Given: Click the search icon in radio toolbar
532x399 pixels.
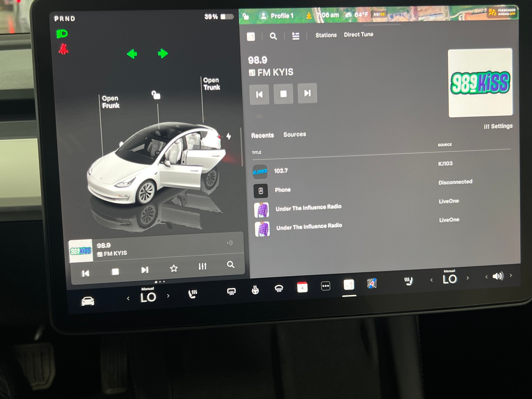Looking at the screenshot, I should [x=273, y=36].
